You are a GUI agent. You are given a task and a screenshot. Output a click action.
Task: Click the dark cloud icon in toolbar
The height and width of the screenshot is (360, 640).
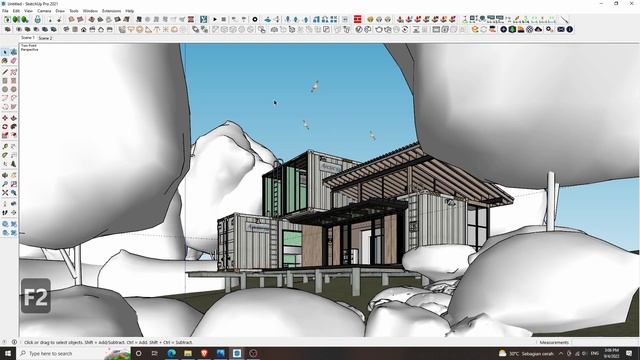[x=538, y=29]
